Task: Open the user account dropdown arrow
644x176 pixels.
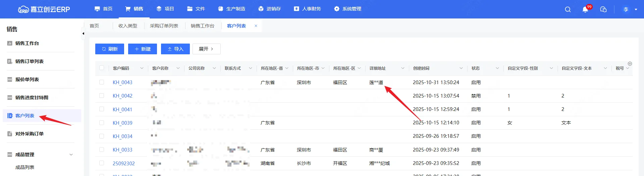Action: 636,9
